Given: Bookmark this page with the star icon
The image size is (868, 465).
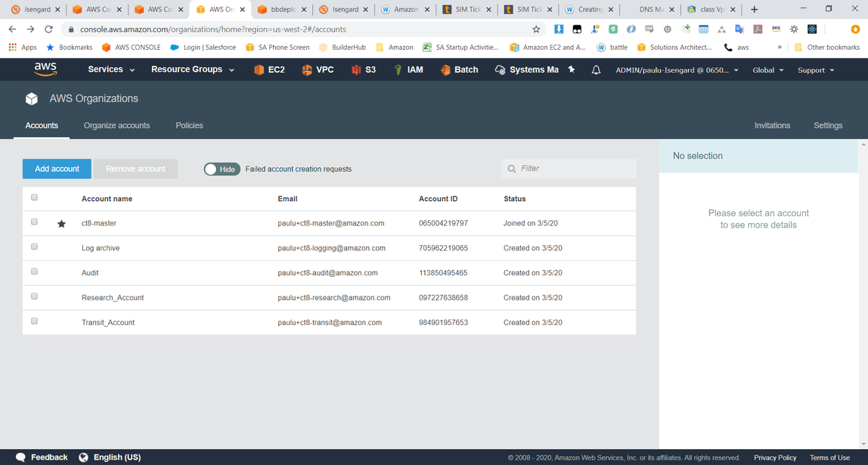Looking at the screenshot, I should pos(536,29).
